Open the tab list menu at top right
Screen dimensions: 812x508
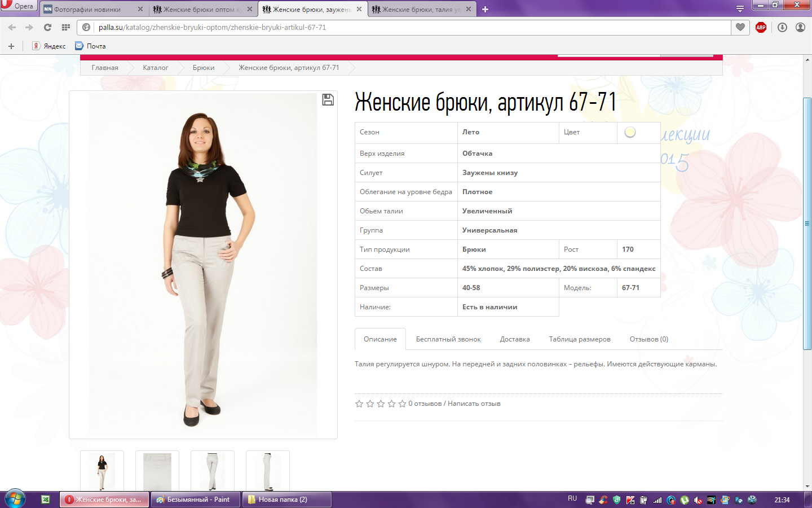point(740,9)
